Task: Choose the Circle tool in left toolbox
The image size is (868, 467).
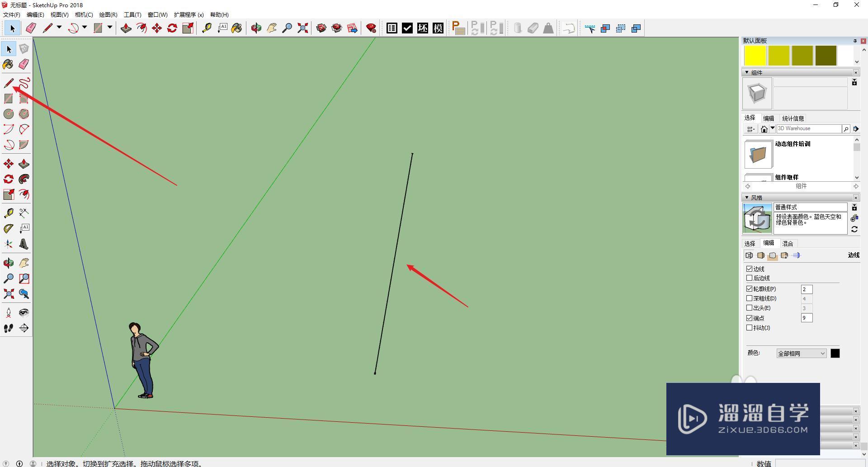Action: pos(9,114)
